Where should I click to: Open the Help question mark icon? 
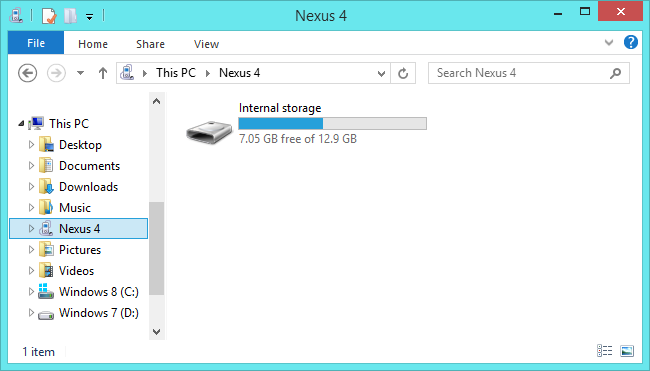631,42
